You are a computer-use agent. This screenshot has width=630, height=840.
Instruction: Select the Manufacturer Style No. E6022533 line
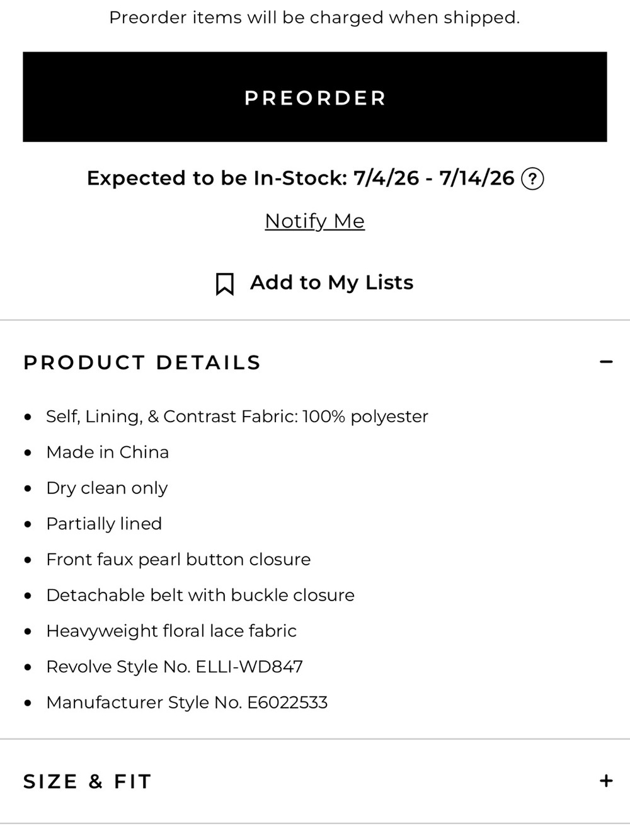tap(187, 703)
